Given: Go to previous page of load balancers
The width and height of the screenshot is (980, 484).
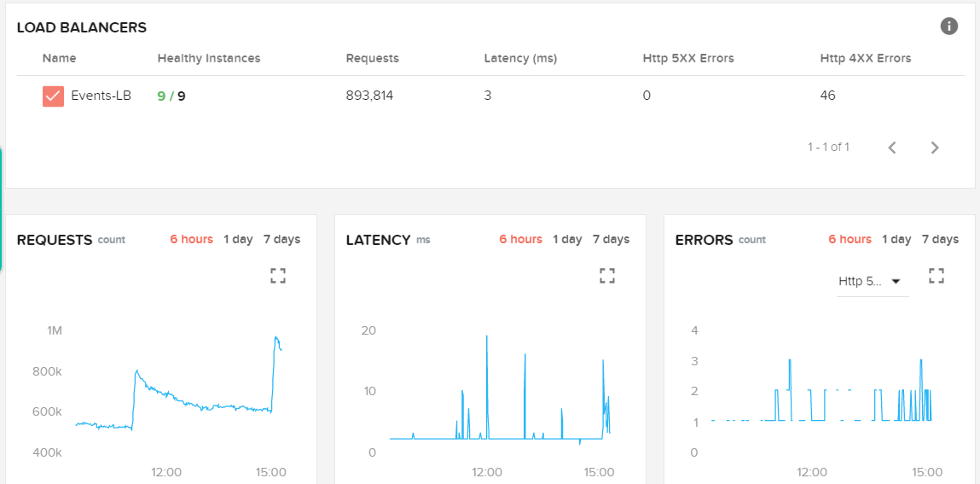Looking at the screenshot, I should (x=892, y=148).
